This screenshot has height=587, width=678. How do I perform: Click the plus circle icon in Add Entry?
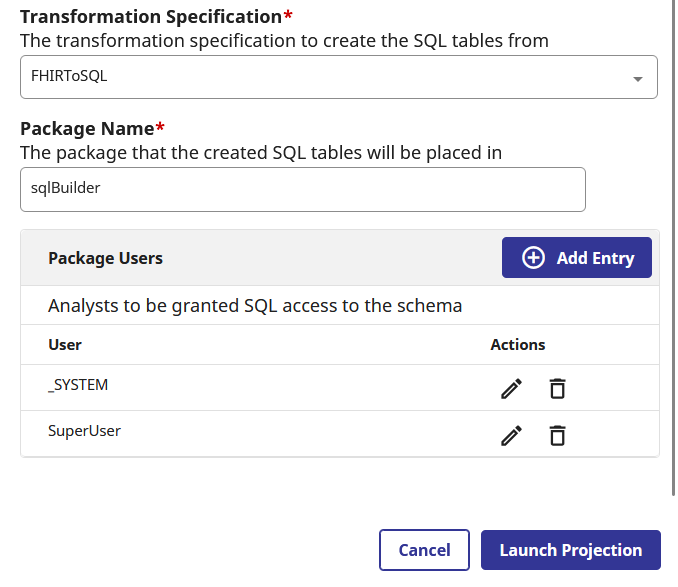[x=534, y=258]
